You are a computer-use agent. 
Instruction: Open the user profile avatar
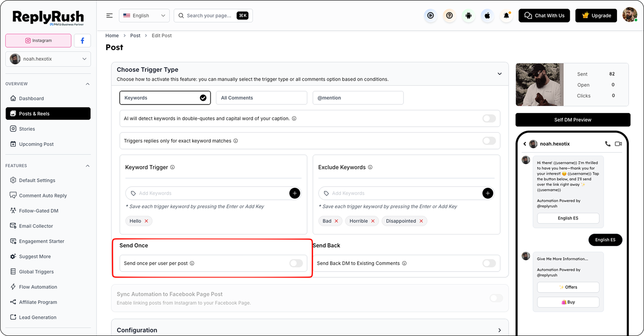(x=630, y=15)
